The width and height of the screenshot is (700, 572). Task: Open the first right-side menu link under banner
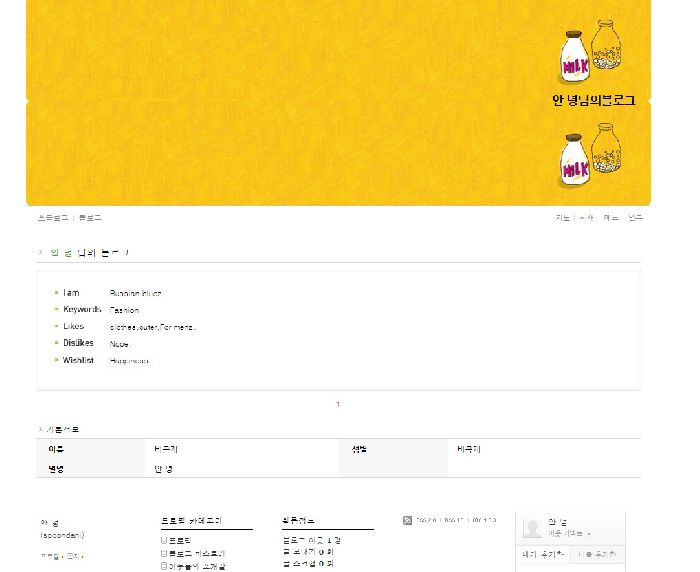coord(563,217)
